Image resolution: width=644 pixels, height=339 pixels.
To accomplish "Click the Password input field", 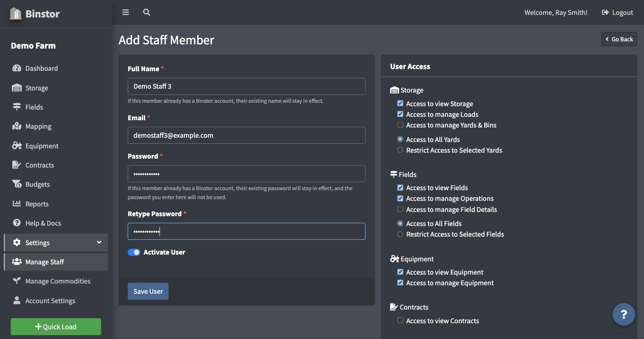I will pos(247,174).
